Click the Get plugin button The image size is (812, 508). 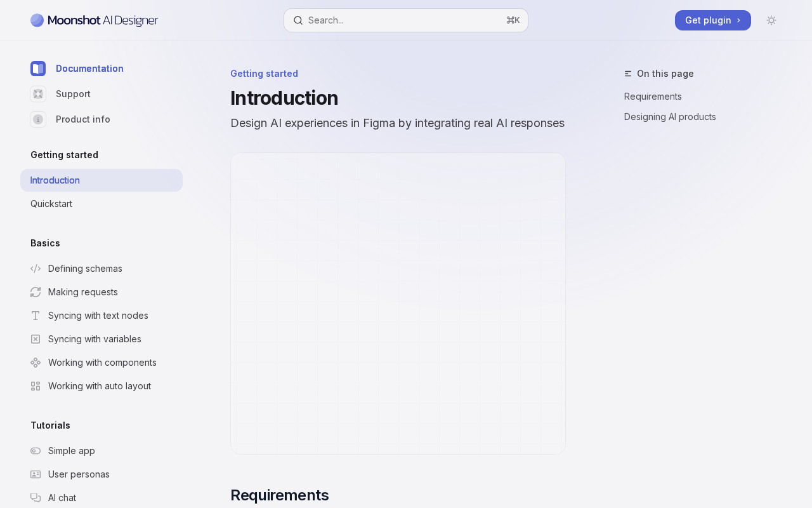(713, 20)
